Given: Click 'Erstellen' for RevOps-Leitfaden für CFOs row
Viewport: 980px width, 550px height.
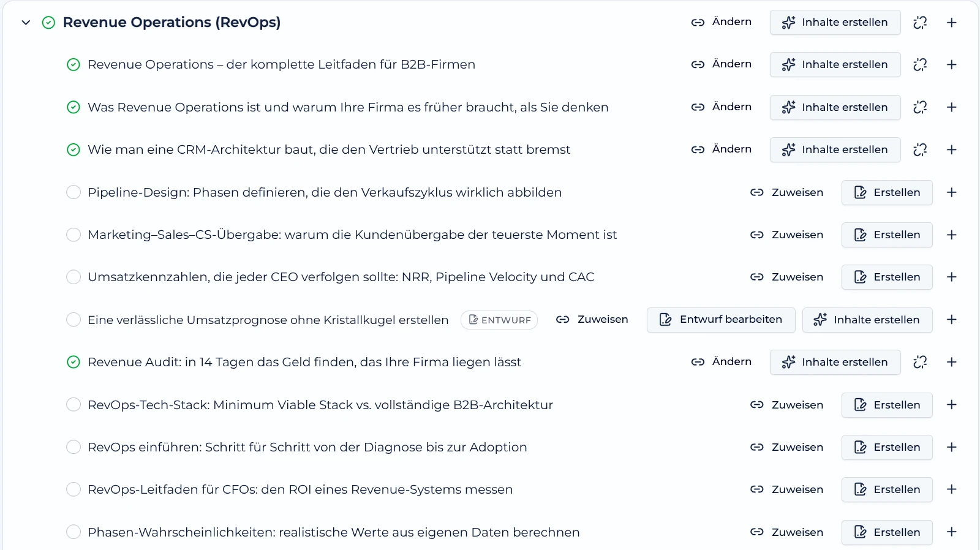Looking at the screenshot, I should 887,489.
